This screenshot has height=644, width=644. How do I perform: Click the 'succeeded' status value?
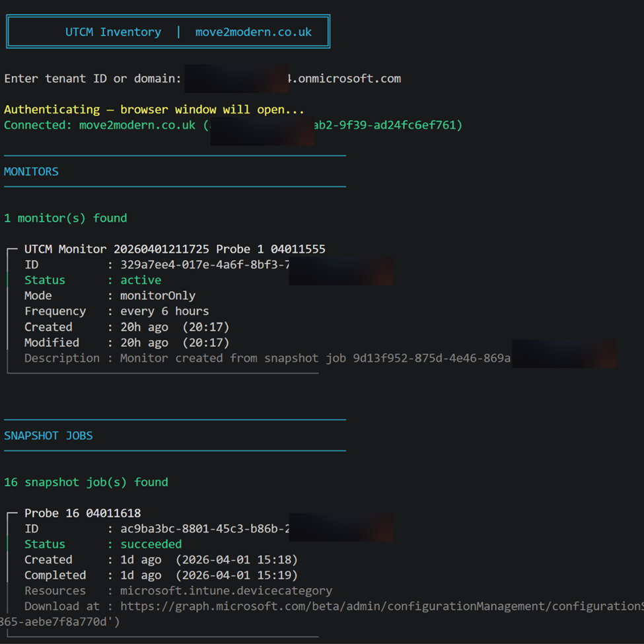click(151, 544)
